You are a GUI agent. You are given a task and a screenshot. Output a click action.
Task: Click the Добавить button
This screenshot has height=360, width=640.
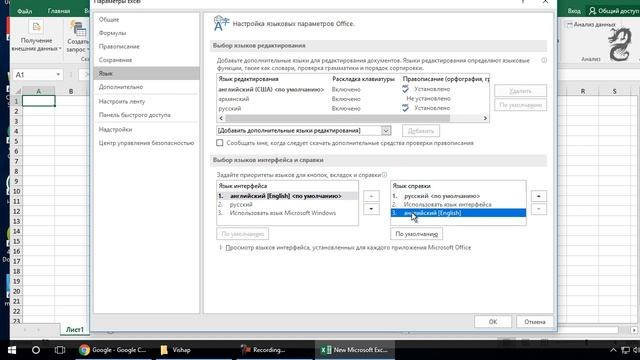(x=421, y=131)
